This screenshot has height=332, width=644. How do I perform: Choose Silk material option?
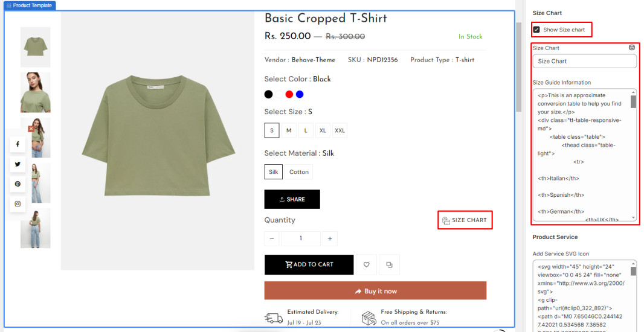274,172
